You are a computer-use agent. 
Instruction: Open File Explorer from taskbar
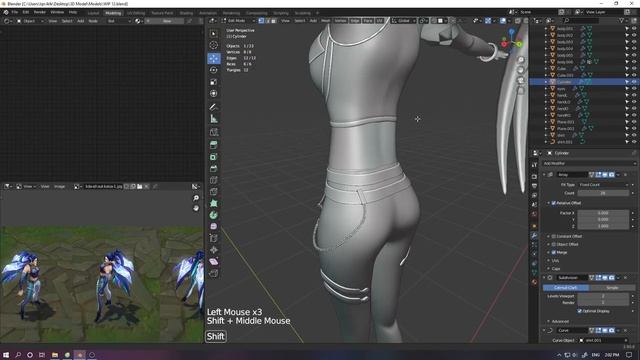[55, 355]
